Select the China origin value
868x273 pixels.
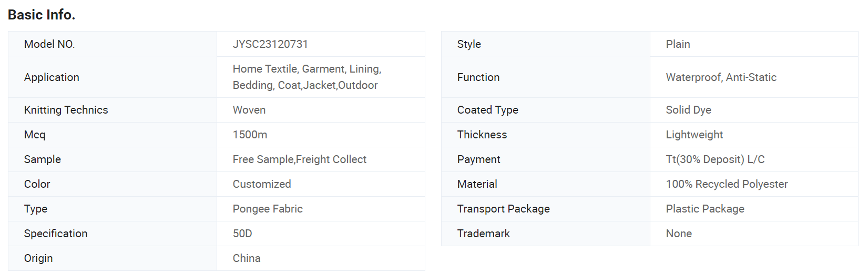click(x=247, y=258)
